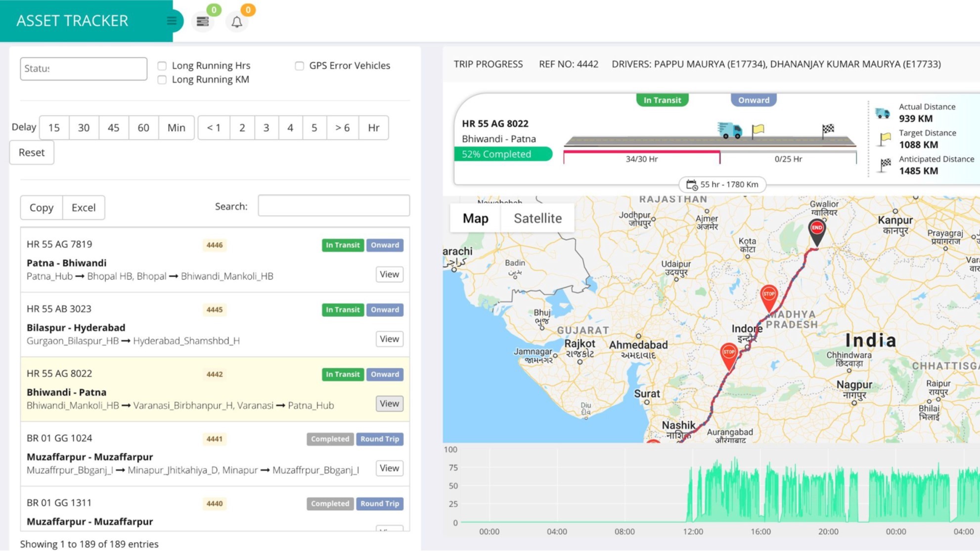Select 3 hour delay filter

click(x=266, y=128)
